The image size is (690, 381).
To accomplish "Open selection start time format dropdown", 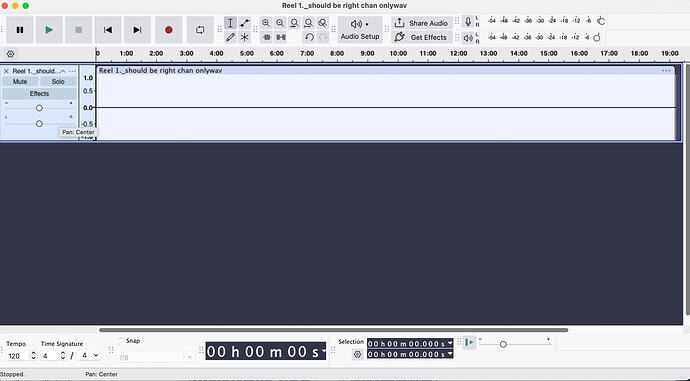I will point(450,344).
